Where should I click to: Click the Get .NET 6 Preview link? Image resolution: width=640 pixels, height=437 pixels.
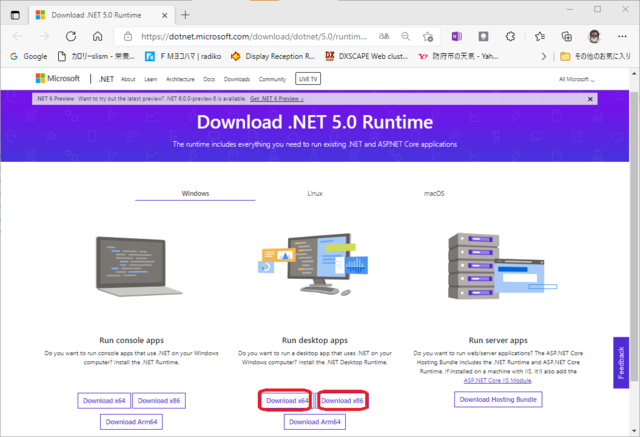tap(277, 99)
